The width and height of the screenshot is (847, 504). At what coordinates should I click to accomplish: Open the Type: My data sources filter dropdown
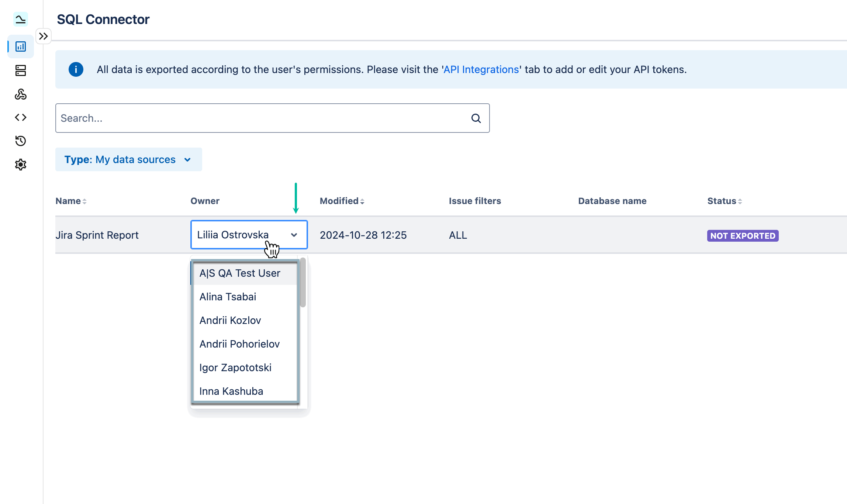click(128, 159)
